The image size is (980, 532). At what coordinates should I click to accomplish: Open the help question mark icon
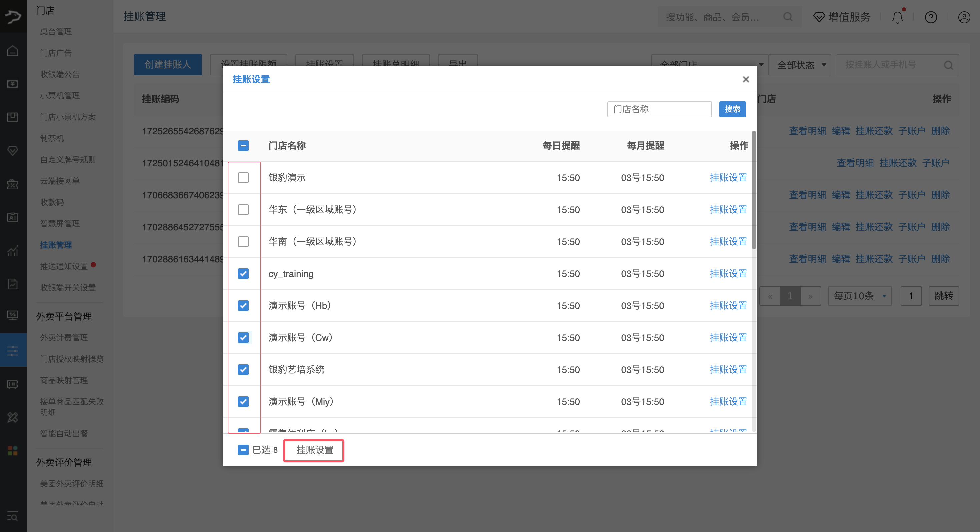[931, 17]
